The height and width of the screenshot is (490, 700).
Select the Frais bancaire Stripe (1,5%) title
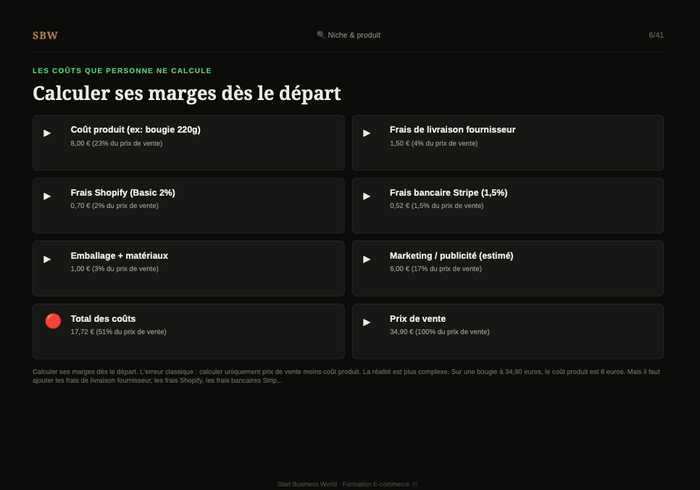(x=448, y=192)
